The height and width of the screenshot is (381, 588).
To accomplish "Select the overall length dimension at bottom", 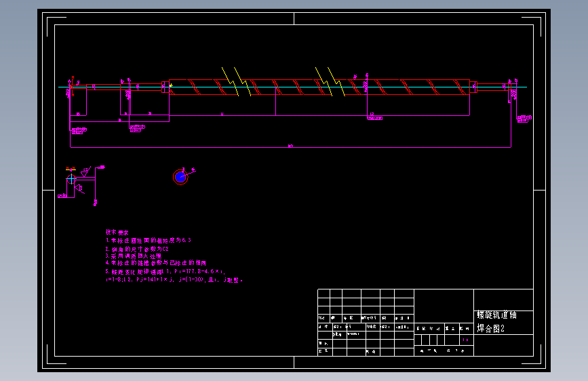I will click(x=290, y=146).
